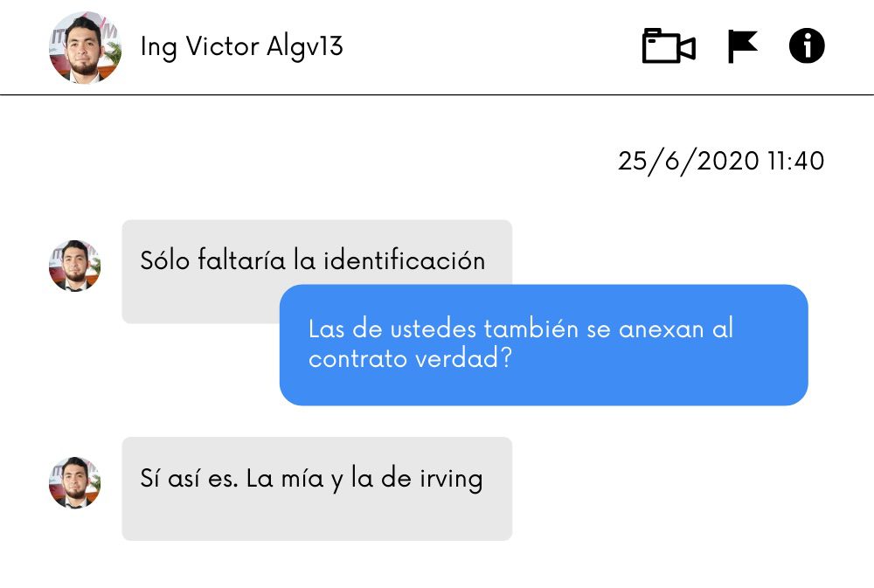Click the "Ing" prefix of the contact name
The height and width of the screenshot is (588, 874).
pos(159,47)
